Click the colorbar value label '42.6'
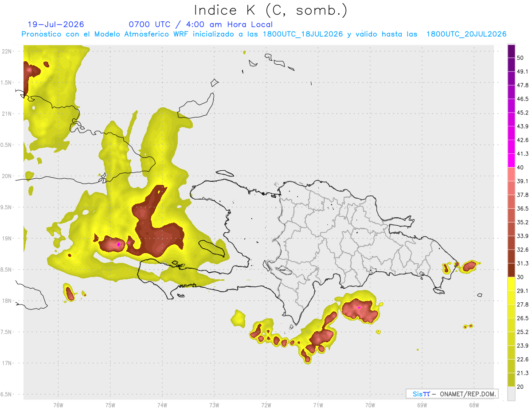This screenshot has height=411, width=532. click(523, 140)
